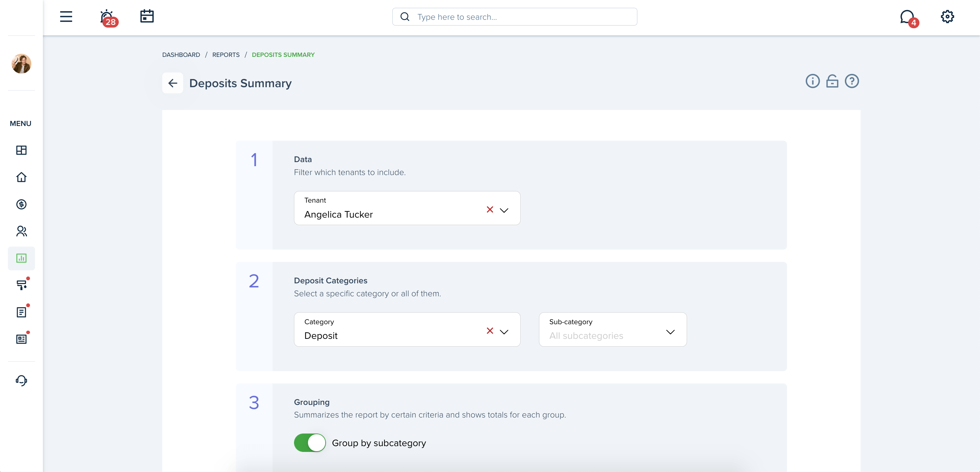980x472 pixels.
Task: Open the document list icon in sidebar
Action: tap(21, 312)
